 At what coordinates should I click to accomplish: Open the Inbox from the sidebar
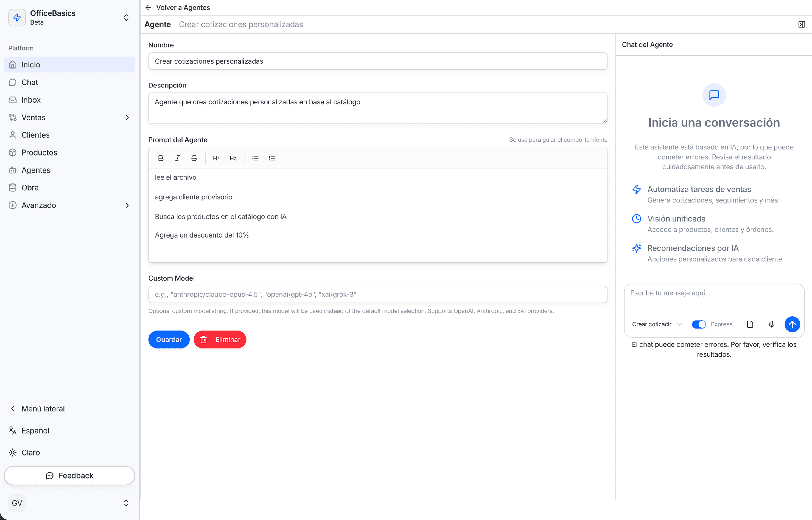(x=31, y=100)
